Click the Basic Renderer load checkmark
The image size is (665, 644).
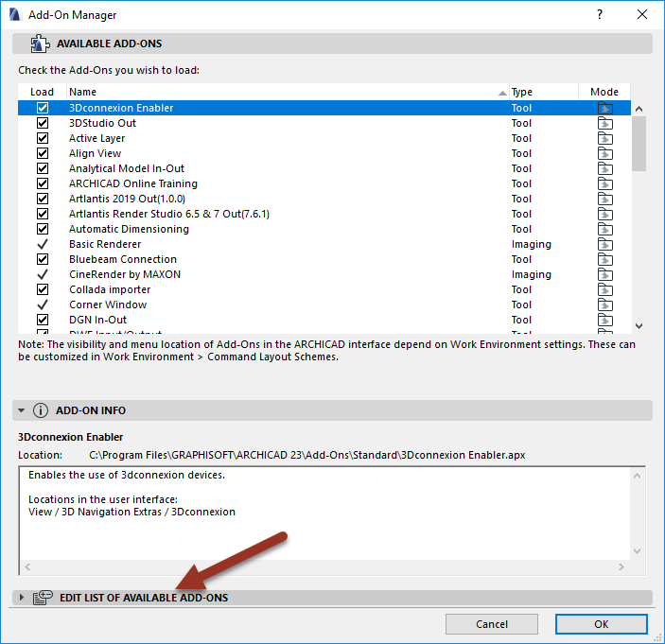tap(43, 244)
